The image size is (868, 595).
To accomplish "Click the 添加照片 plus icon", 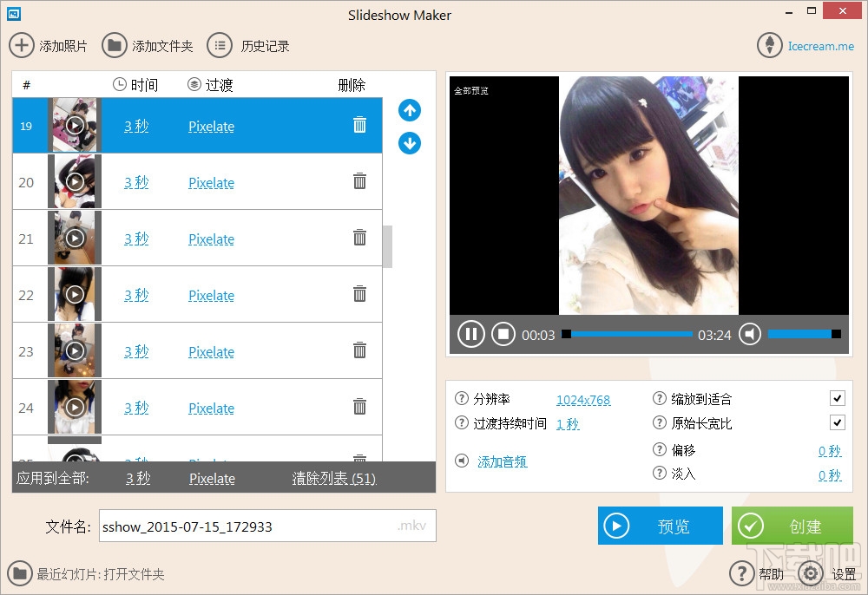I will click(22, 45).
